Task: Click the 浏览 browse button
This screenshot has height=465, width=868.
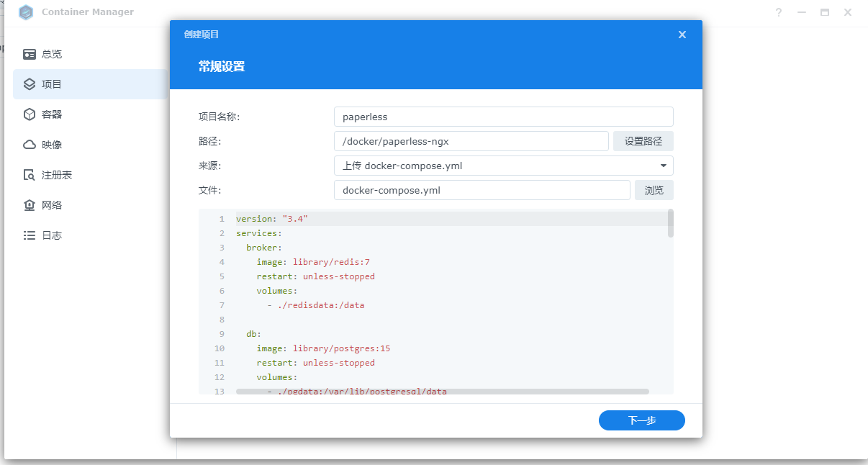Action: 654,190
